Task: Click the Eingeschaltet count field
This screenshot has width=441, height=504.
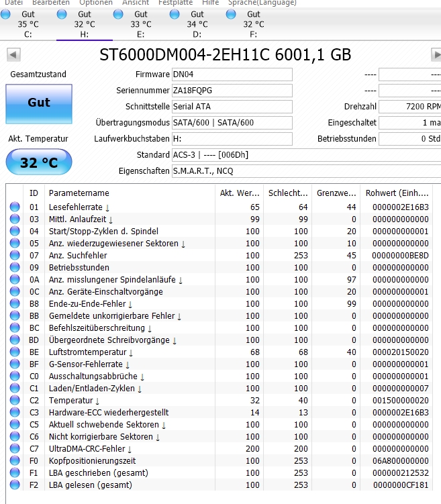Action: 410,122
